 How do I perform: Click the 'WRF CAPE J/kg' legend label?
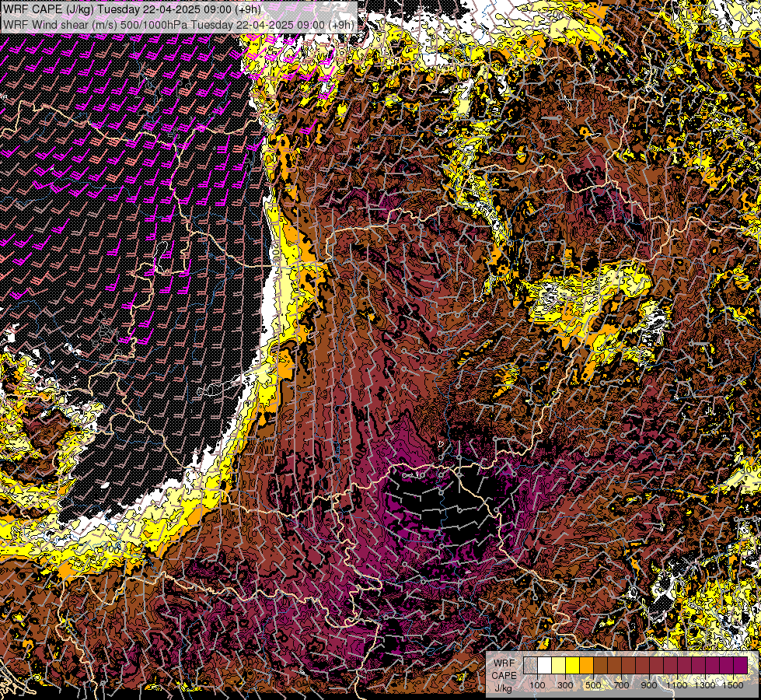click(504, 675)
